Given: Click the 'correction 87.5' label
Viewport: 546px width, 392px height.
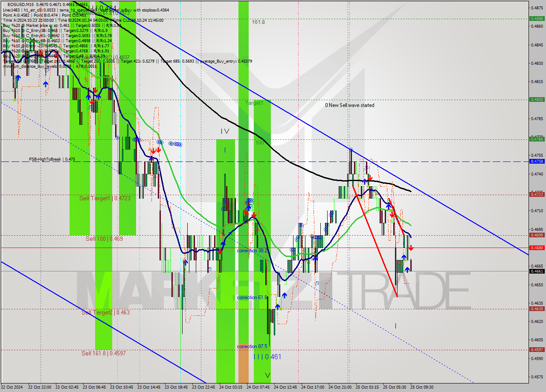Looking at the screenshot, I should click(252, 346).
